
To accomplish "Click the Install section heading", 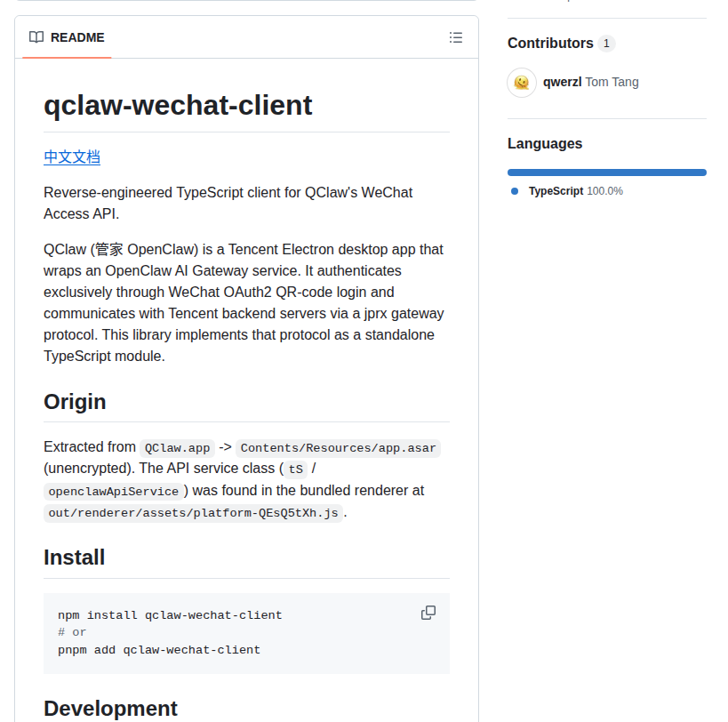I will (x=75, y=558).
